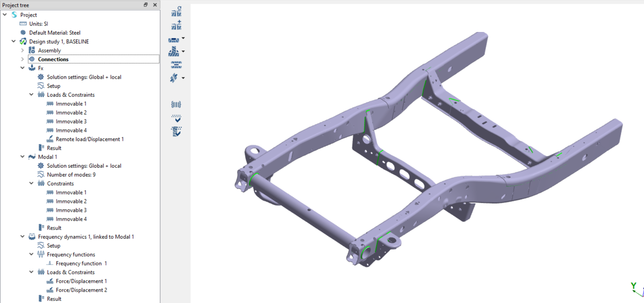Select Immovable 2 under Fx Loads & Constraints
The height and width of the screenshot is (303, 644).
coord(71,113)
